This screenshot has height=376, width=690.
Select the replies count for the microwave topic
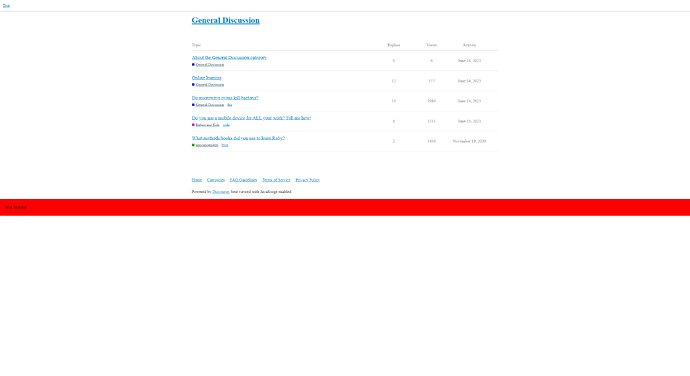[394, 101]
